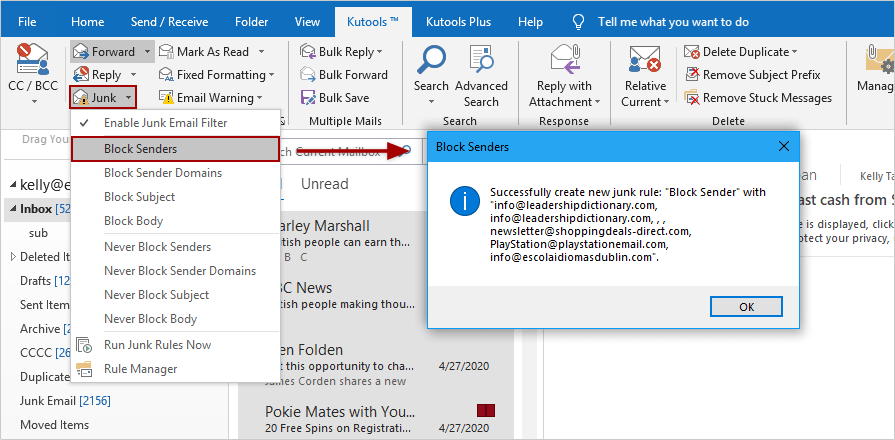Select Never Block Senders item
The image size is (895, 440).
[x=175, y=247]
